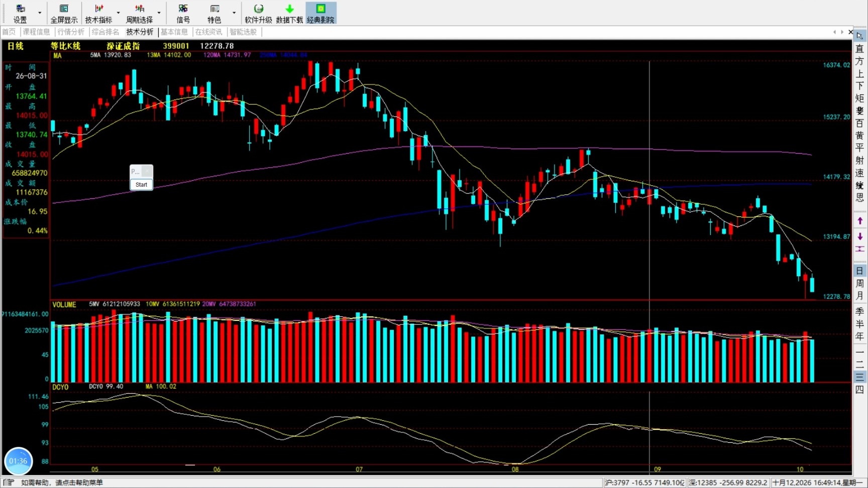The height and width of the screenshot is (488, 868).
Task: Click the 软件升级 upgrade icon
Action: click(x=258, y=13)
